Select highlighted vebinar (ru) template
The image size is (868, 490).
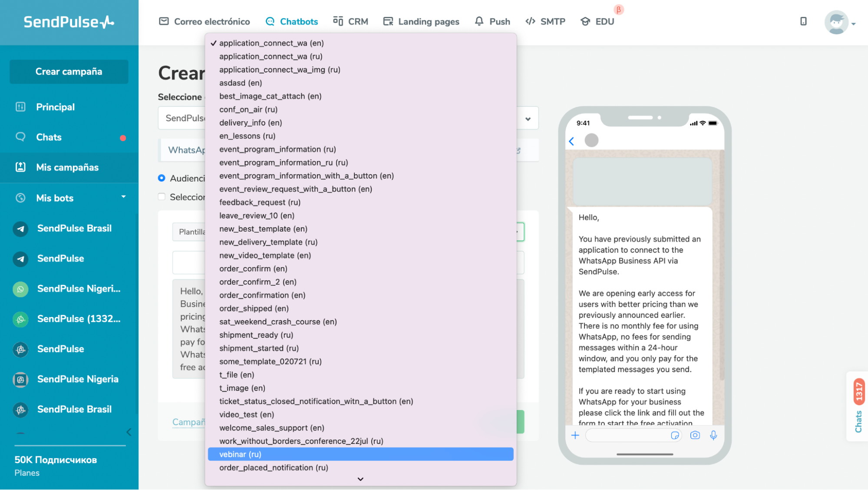coord(360,454)
